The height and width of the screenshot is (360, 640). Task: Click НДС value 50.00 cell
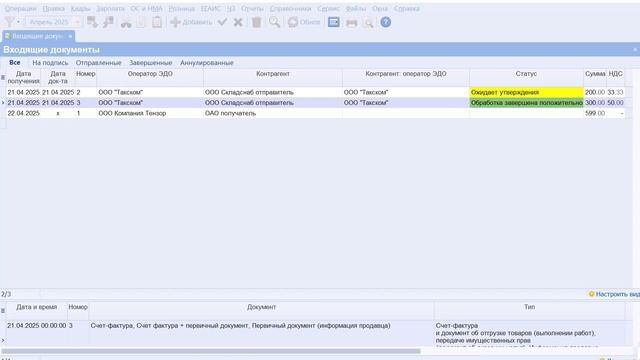[615, 103]
